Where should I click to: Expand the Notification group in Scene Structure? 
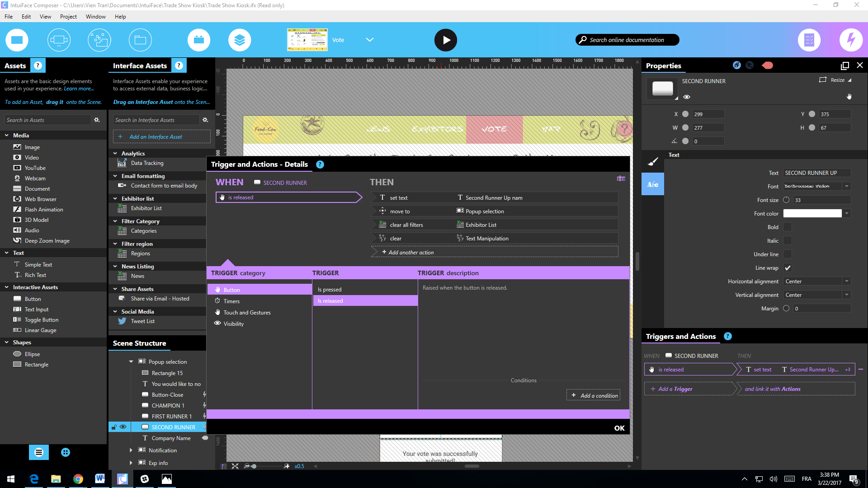(x=131, y=450)
